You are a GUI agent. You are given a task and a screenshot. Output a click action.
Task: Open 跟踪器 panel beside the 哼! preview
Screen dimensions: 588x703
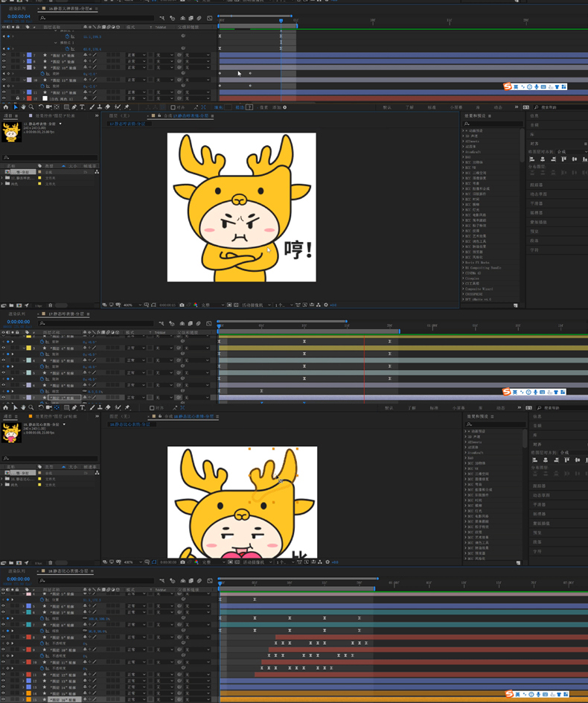coord(537,185)
